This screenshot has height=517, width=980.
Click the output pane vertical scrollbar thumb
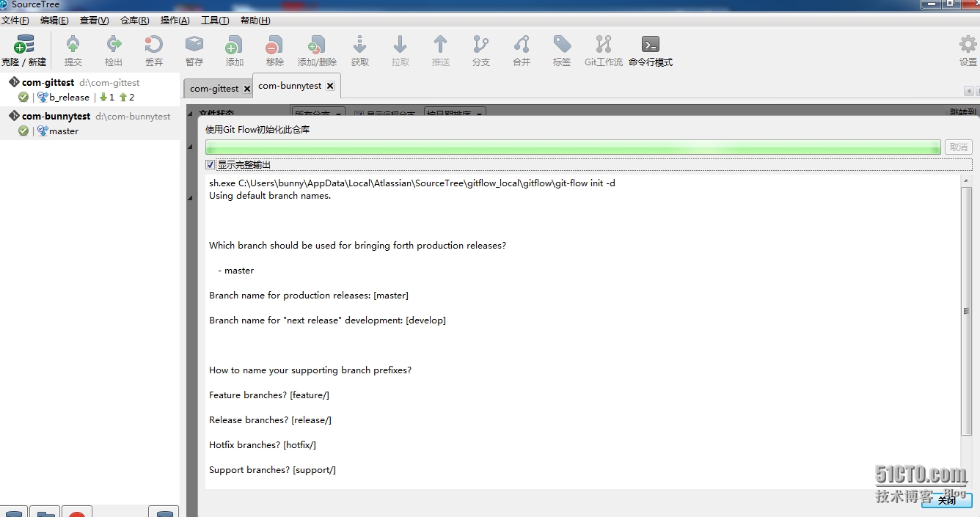tap(966, 311)
